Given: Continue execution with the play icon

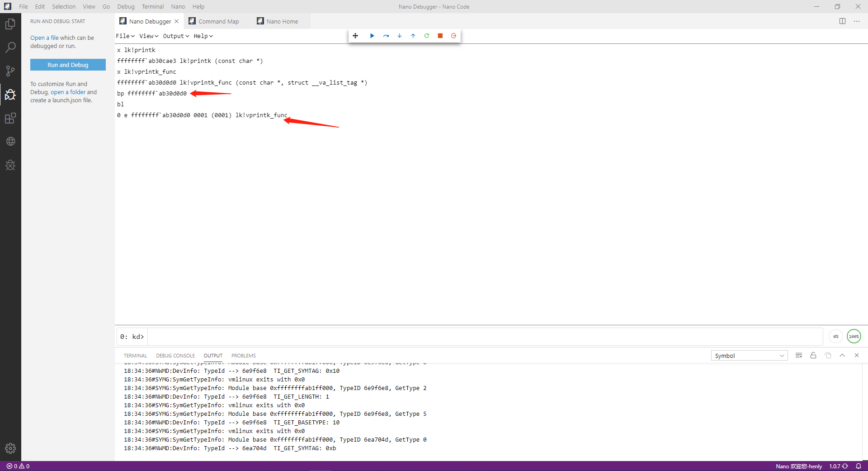Looking at the screenshot, I should tap(372, 36).
